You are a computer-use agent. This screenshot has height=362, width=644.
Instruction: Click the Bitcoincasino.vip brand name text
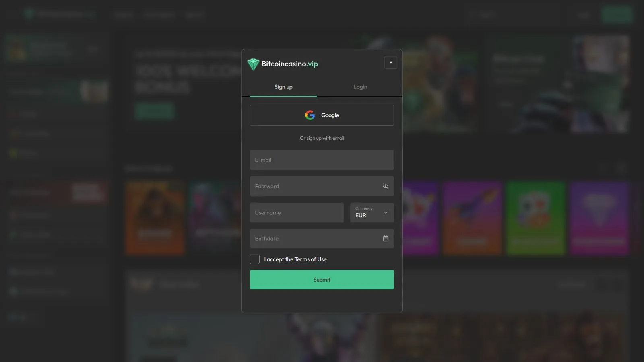tap(289, 64)
